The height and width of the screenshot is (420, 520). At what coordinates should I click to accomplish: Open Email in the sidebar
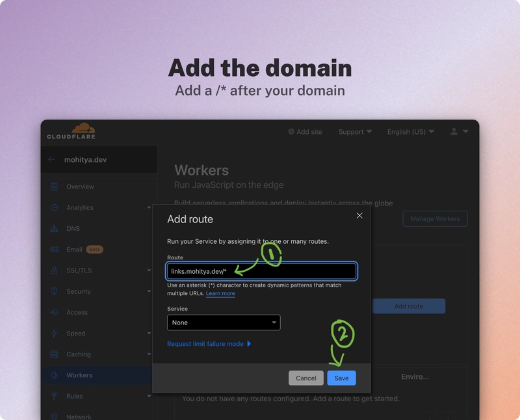74,250
